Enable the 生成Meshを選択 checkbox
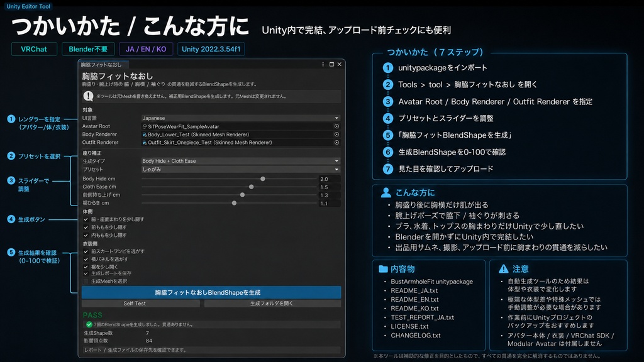 [86, 281]
